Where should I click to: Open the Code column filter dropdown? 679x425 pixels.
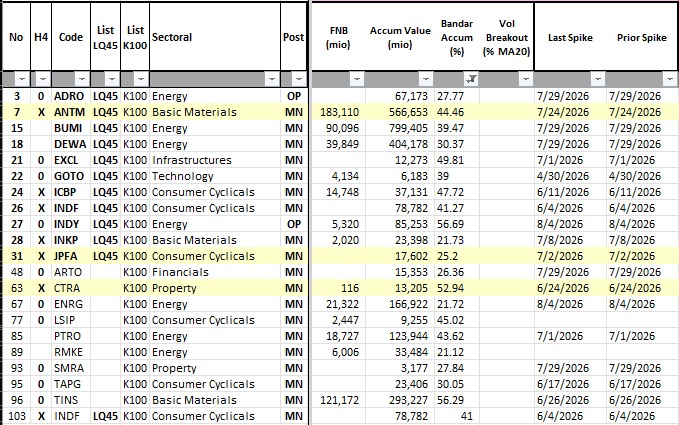pyautogui.click(x=81, y=79)
